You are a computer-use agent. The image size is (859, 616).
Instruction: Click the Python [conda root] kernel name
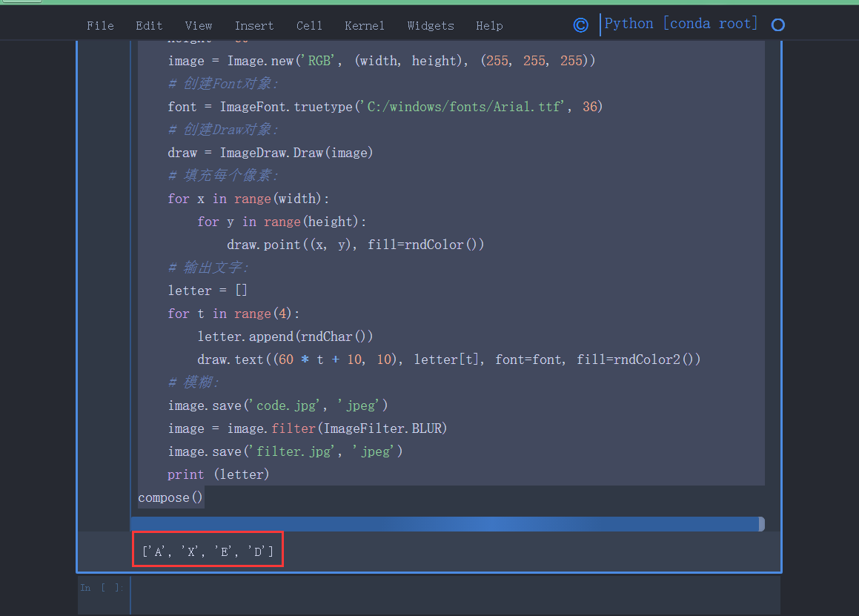click(681, 24)
